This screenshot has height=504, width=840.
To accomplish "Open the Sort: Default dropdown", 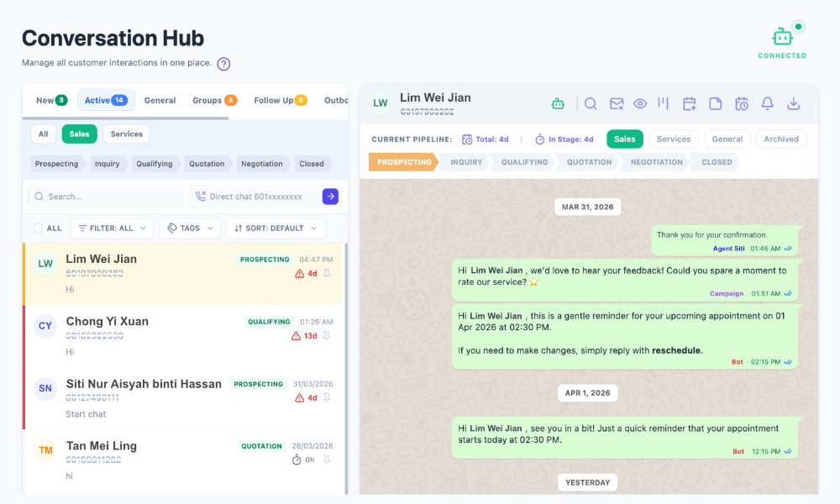I will [276, 228].
